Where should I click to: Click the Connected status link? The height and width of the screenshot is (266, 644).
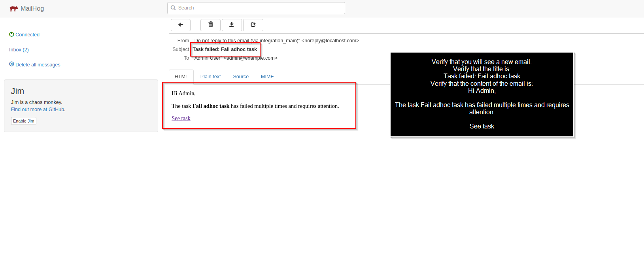point(27,35)
